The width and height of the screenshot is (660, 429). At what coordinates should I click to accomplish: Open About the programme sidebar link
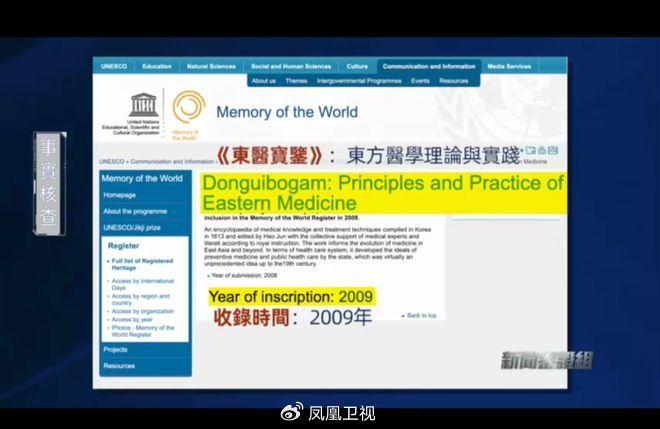pos(135,211)
